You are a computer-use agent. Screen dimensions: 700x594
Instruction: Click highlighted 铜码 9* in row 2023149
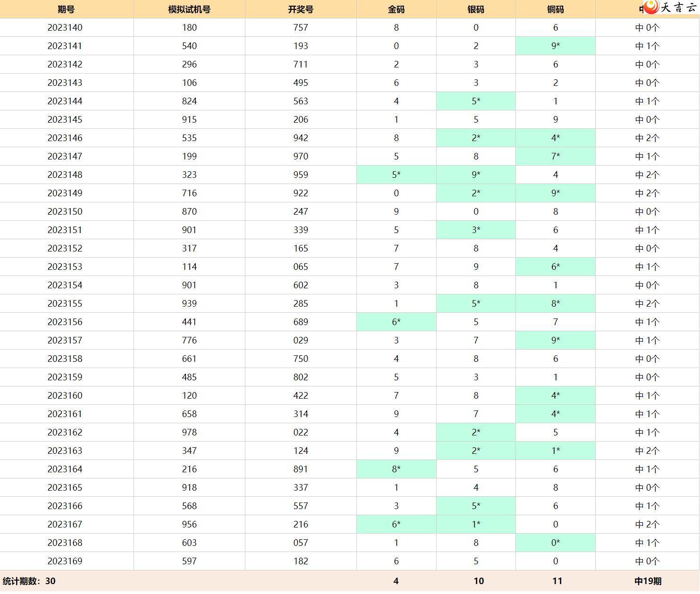click(x=556, y=193)
